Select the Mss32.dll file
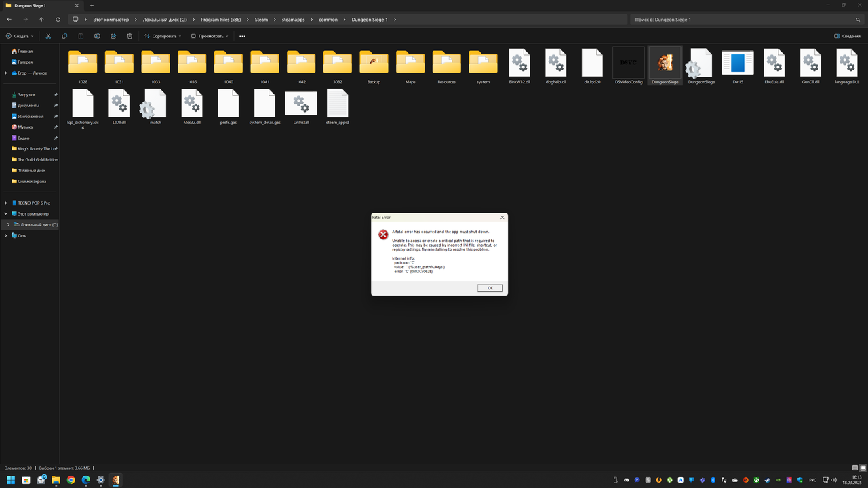 [192, 107]
